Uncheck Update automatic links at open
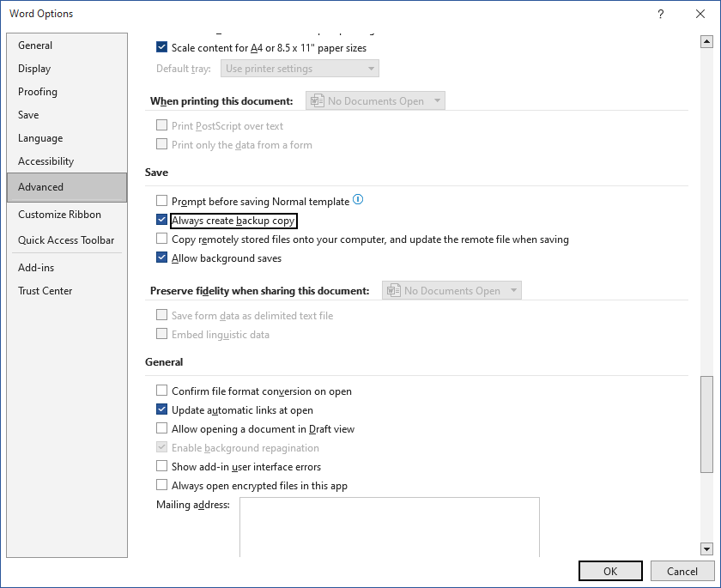The width and height of the screenshot is (721, 588). tap(162, 409)
